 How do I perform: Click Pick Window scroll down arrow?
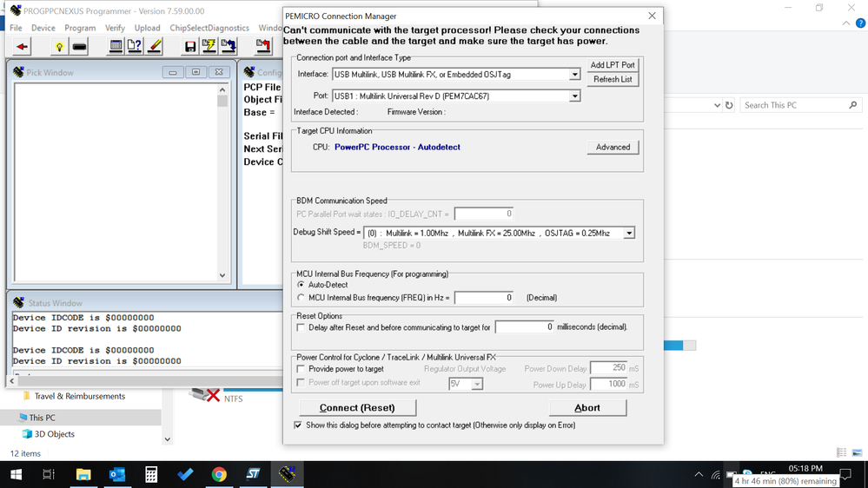point(222,275)
